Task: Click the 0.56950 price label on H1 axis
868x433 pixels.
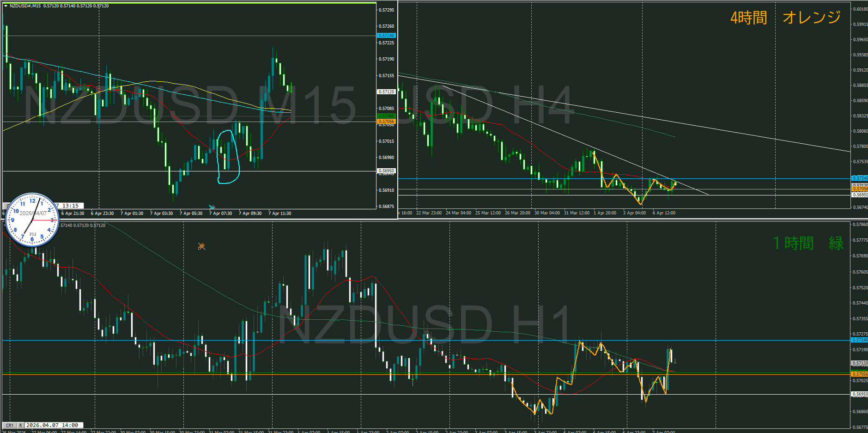Action: (859, 394)
